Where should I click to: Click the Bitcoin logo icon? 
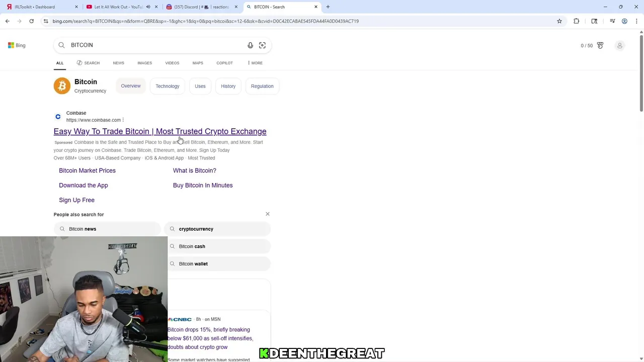coord(62,86)
